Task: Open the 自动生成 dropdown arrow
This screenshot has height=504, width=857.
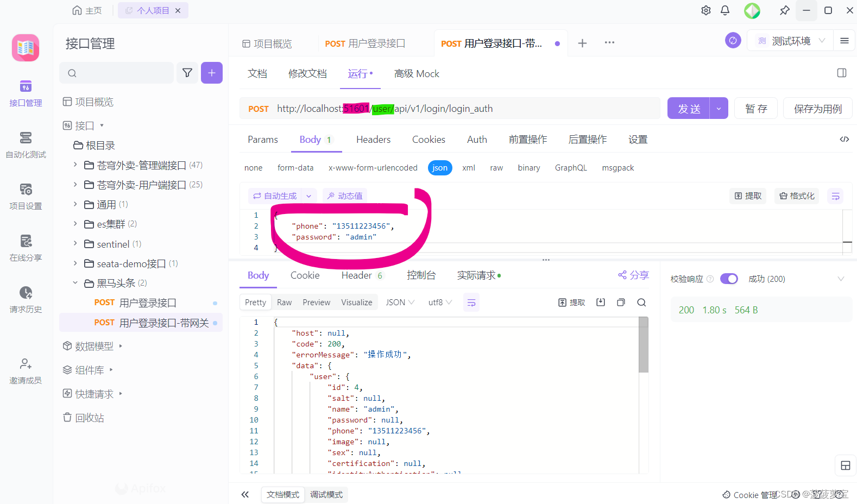Action: point(309,196)
